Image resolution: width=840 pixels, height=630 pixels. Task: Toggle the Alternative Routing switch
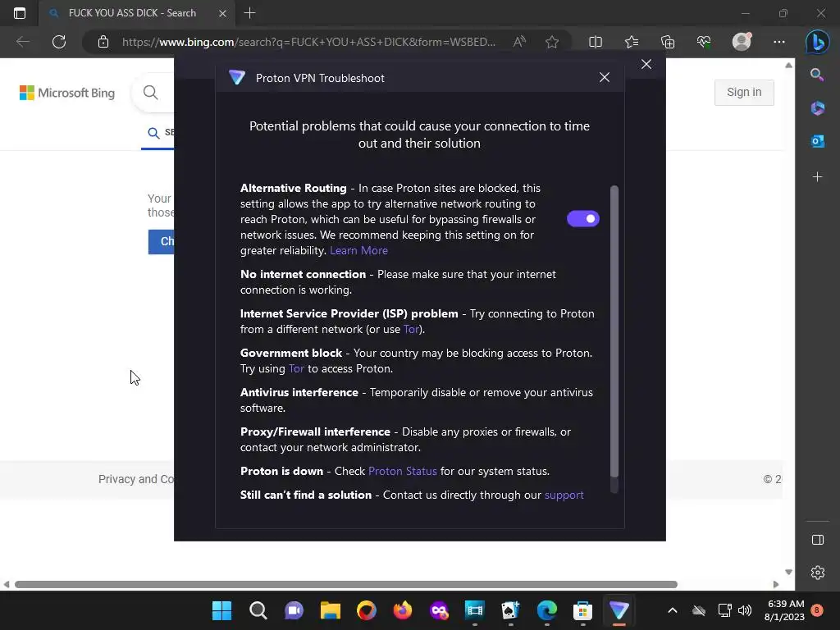pos(583,218)
